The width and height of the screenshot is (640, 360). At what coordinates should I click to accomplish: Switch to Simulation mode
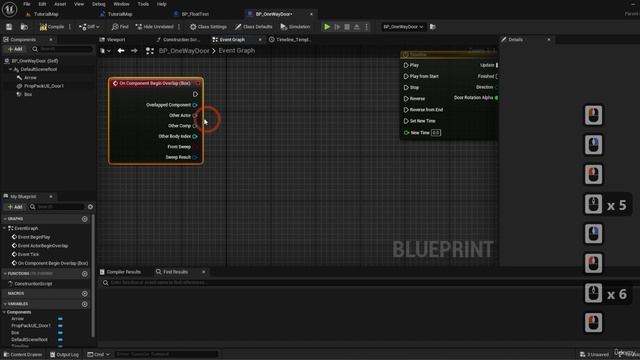[295, 27]
